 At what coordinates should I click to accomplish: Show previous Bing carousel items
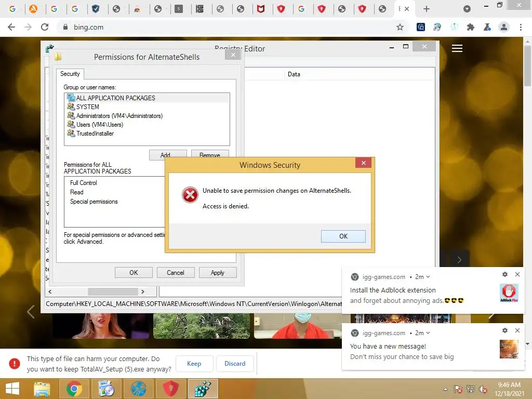pyautogui.click(x=31, y=312)
